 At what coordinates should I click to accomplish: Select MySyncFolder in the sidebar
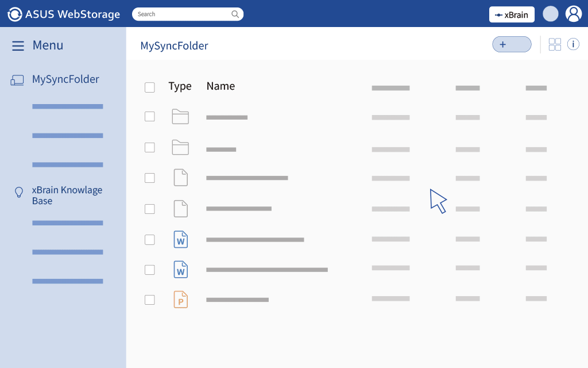65,79
